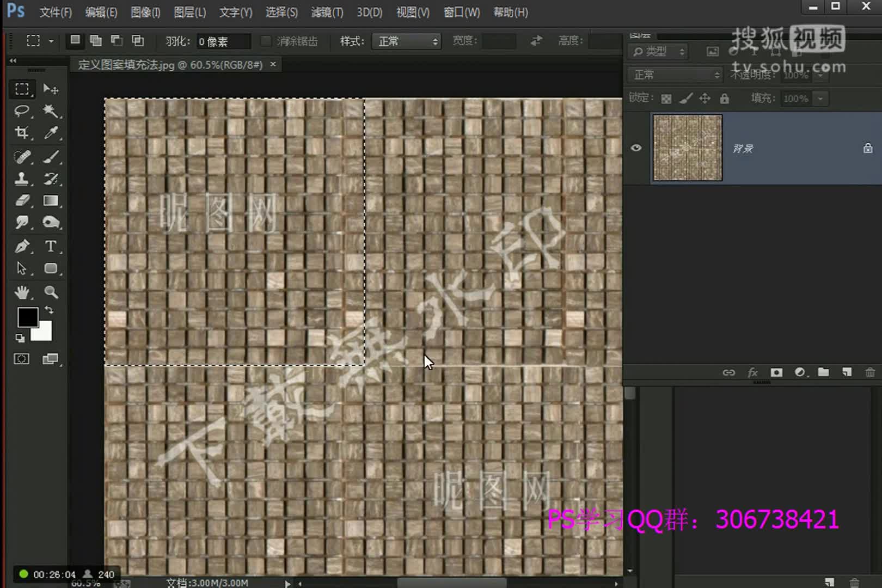882x588 pixels.
Task: Select the Eraser tool
Action: pos(22,201)
